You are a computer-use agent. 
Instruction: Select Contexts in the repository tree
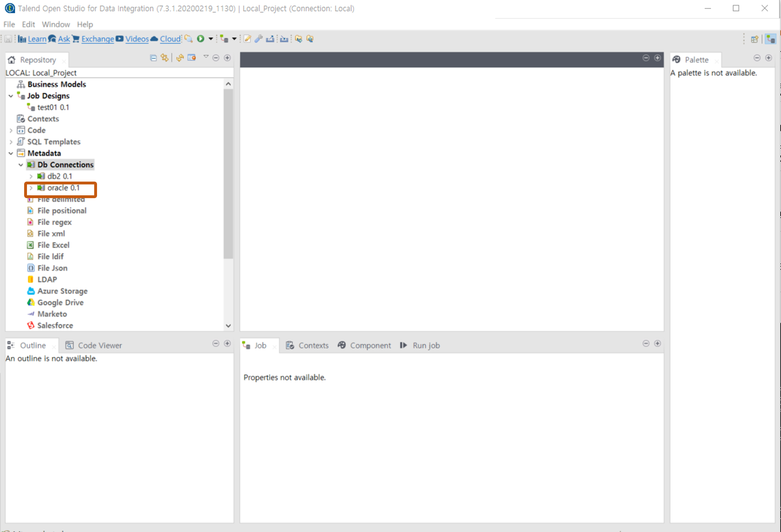43,119
